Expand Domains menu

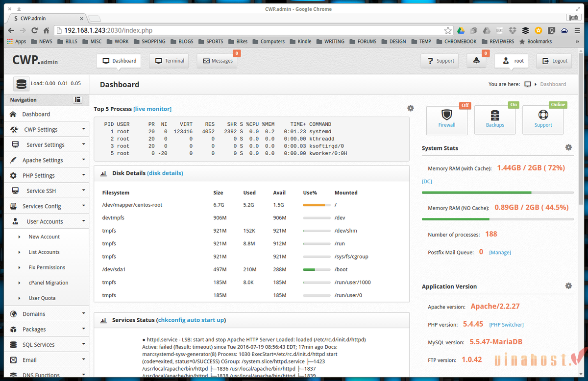(x=47, y=314)
